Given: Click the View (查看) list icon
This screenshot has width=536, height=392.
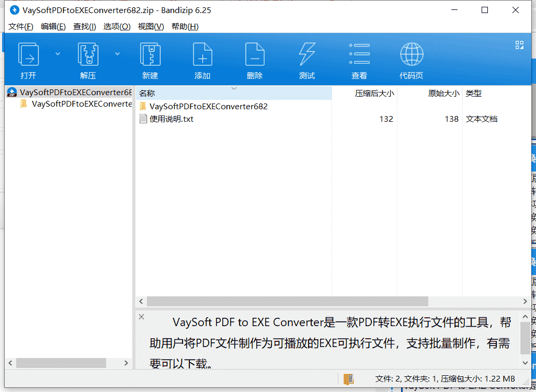Looking at the screenshot, I should click(359, 54).
